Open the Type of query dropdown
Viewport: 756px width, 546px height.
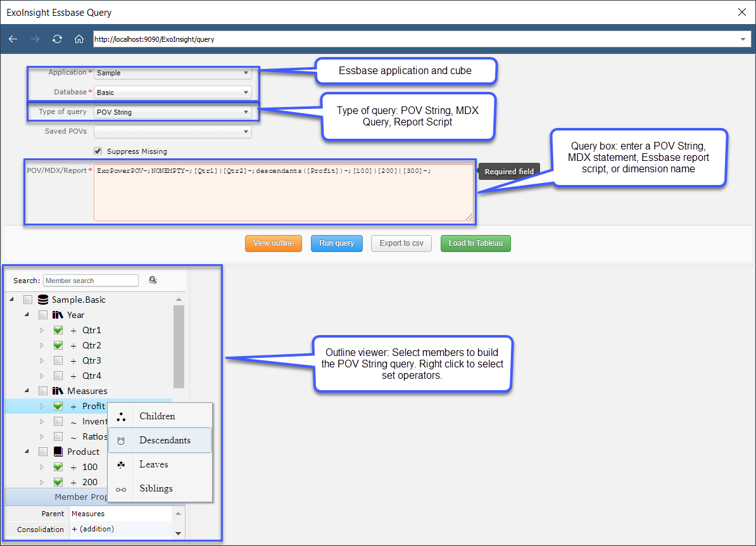click(x=173, y=112)
